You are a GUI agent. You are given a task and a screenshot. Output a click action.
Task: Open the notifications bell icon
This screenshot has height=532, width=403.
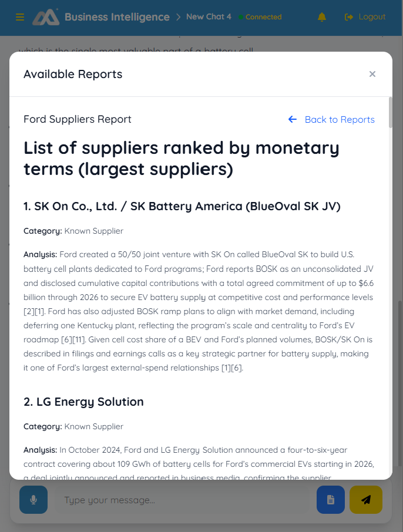322,17
